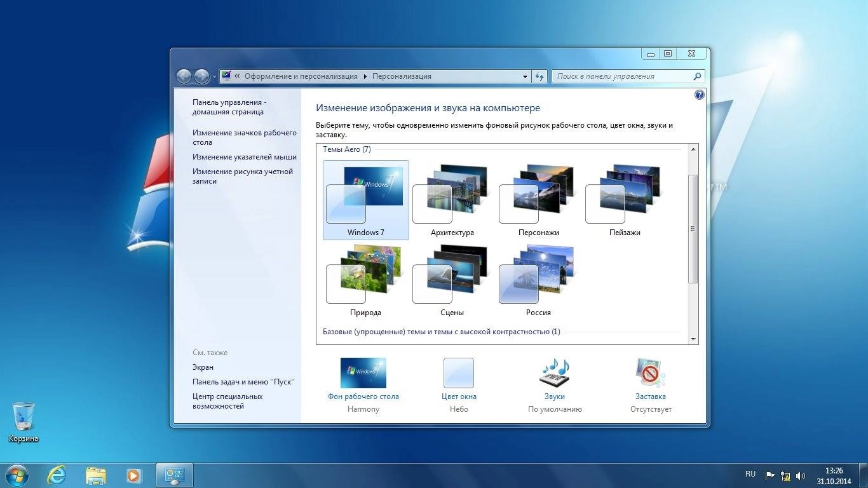The width and height of the screenshot is (868, 488).
Task: Open Изменение рисунка учетной записи
Action: (x=243, y=176)
